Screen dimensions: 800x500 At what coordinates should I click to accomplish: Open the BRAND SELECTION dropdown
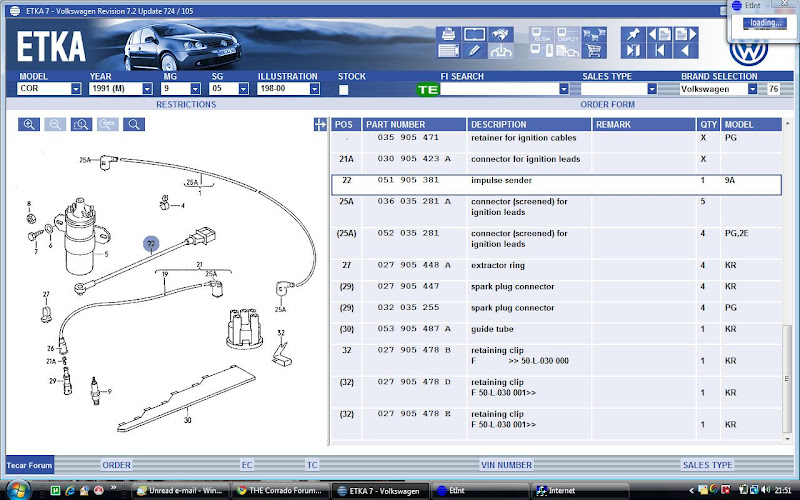click(x=751, y=89)
